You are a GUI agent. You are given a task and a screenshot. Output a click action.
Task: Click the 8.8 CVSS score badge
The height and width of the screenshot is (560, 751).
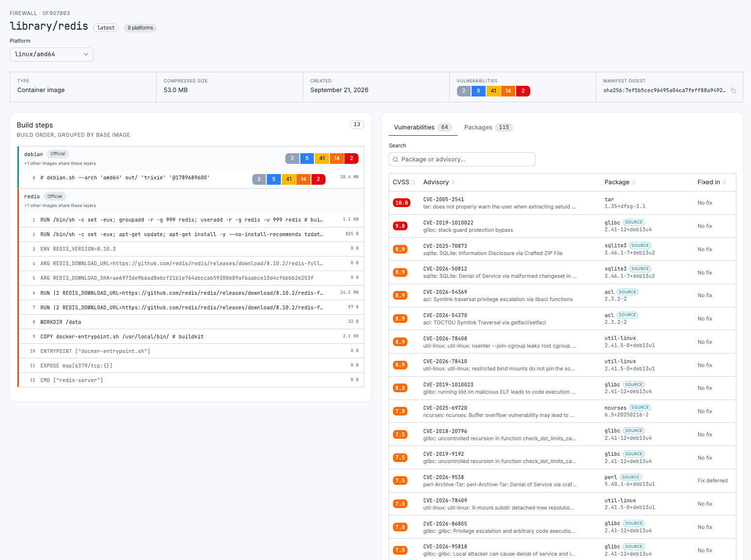pos(400,388)
